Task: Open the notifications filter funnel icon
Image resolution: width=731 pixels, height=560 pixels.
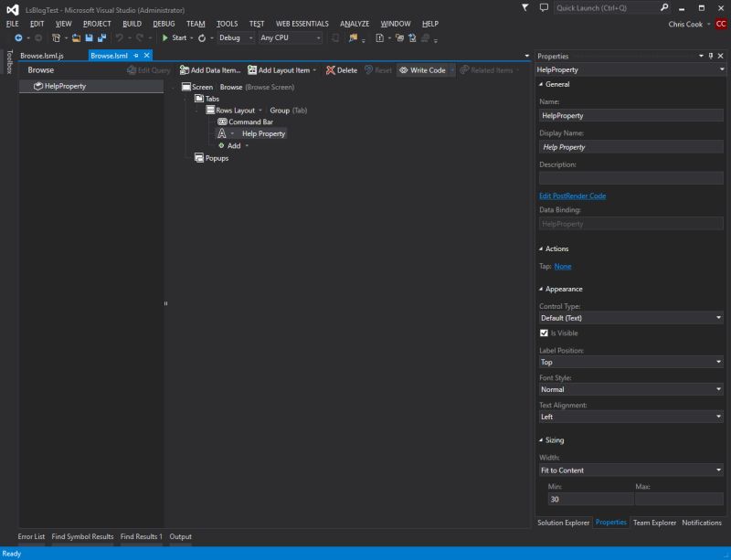Action: (x=524, y=7)
